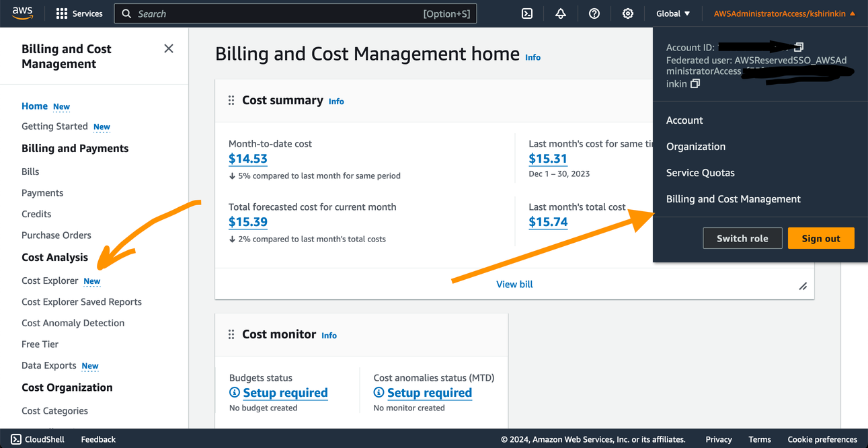This screenshot has height=448, width=868.
Task: Click the Budgets status info circle icon
Action: tap(235, 392)
